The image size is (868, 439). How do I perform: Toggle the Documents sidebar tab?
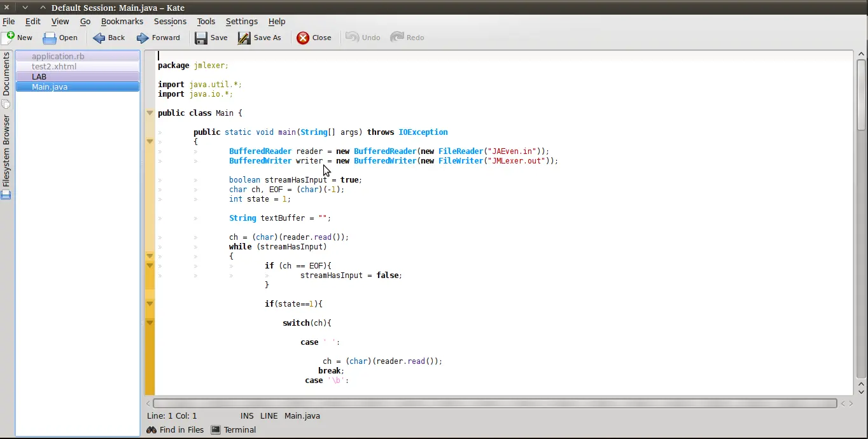click(6, 80)
